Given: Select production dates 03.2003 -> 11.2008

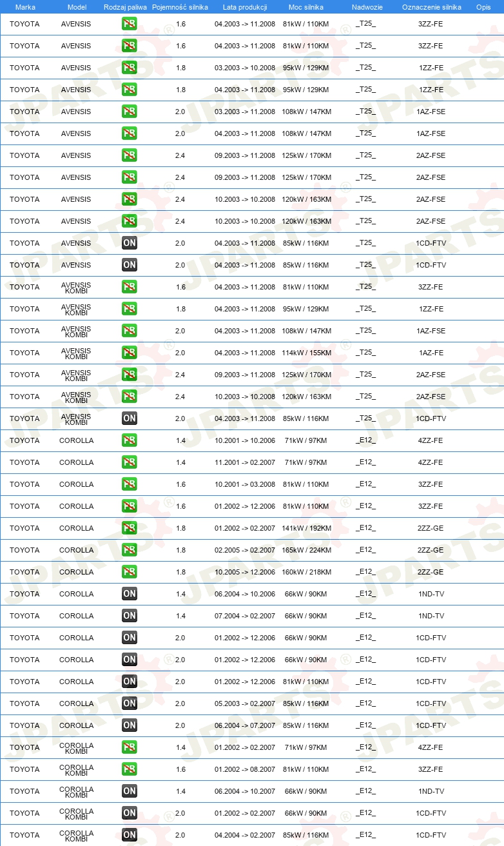Looking at the screenshot, I should point(245,112).
